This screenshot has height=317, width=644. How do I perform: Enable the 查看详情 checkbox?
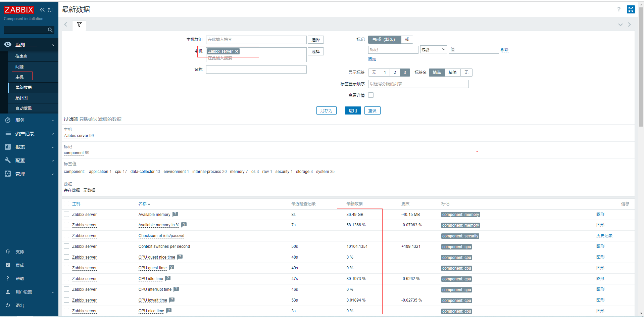point(371,95)
